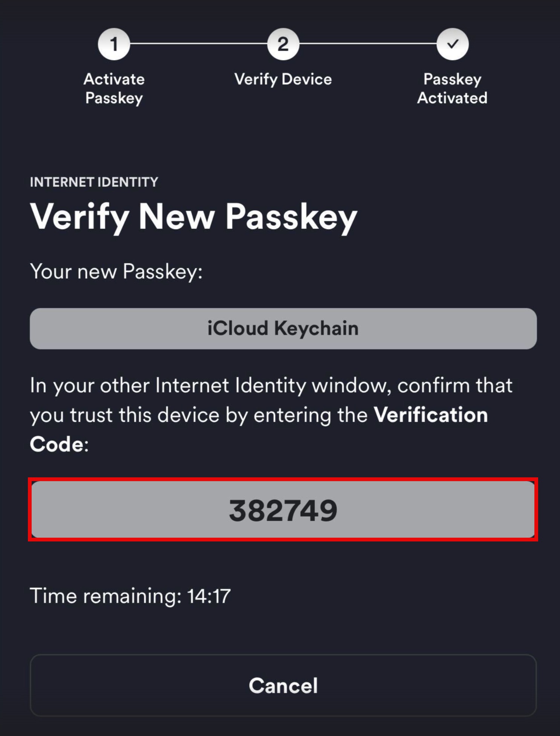Click the step 2 circle icon
560x736 pixels.
pos(283,44)
